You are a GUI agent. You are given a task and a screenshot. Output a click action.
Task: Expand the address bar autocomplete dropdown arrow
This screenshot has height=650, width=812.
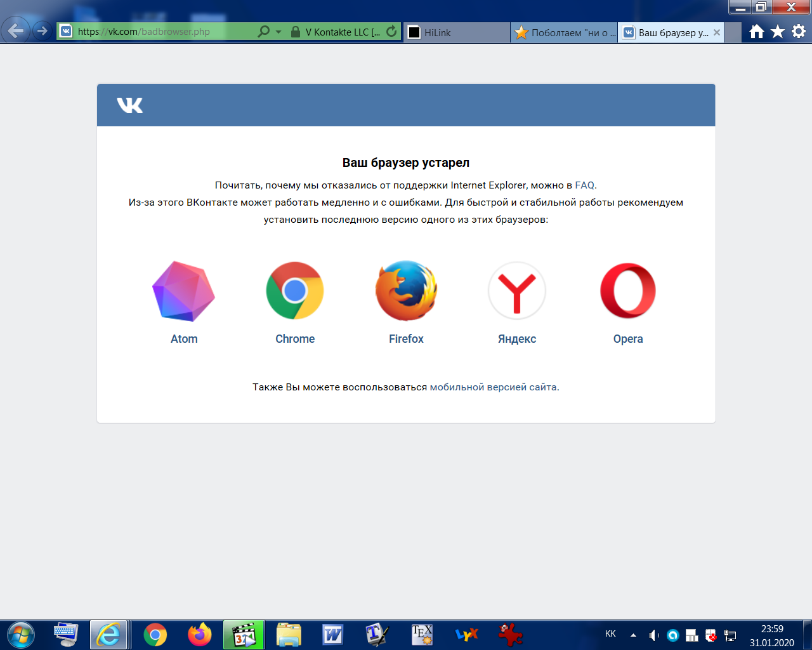(278, 32)
